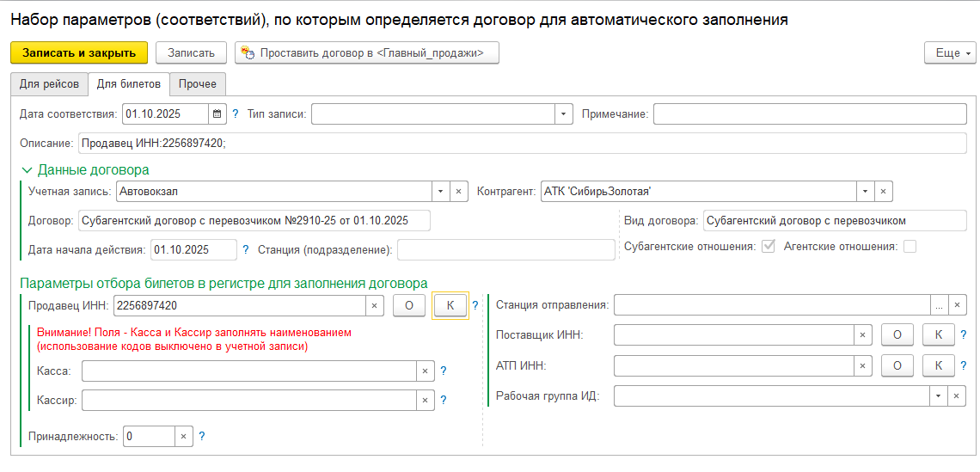Toggle Субагентские отношения checkbox
The width and height of the screenshot is (980, 472).
click(x=769, y=247)
